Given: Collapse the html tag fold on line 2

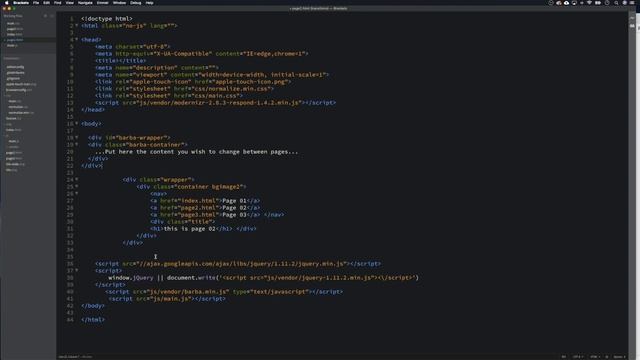Looking at the screenshot, I should pyautogui.click(x=77, y=26).
